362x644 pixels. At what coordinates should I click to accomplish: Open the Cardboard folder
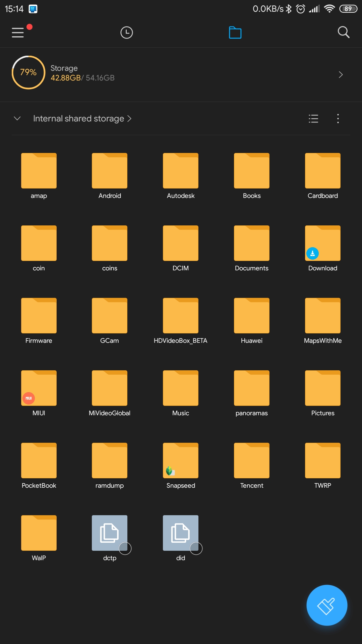click(323, 176)
